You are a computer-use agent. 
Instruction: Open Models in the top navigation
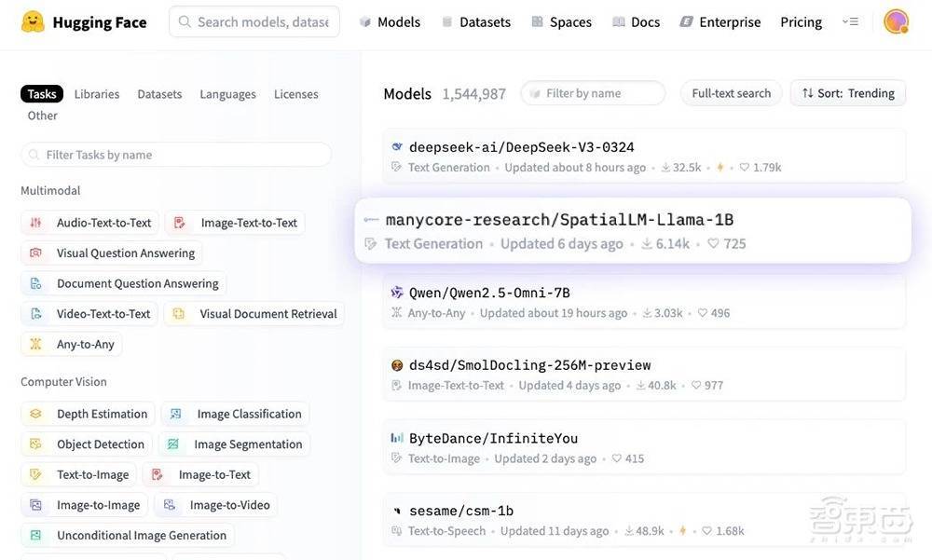click(399, 22)
